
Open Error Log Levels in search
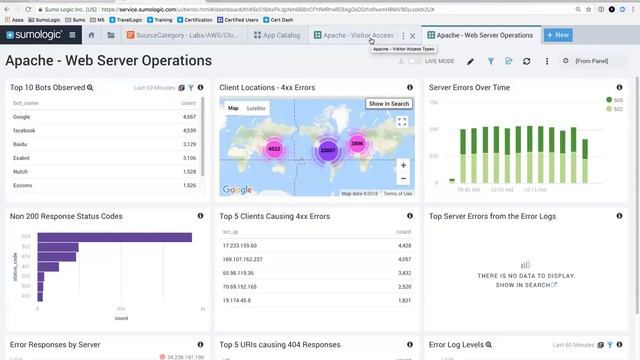tap(489, 345)
